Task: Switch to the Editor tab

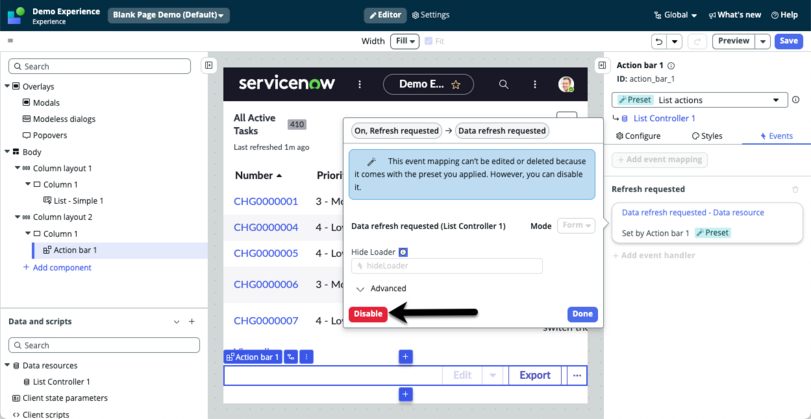Action: point(385,15)
